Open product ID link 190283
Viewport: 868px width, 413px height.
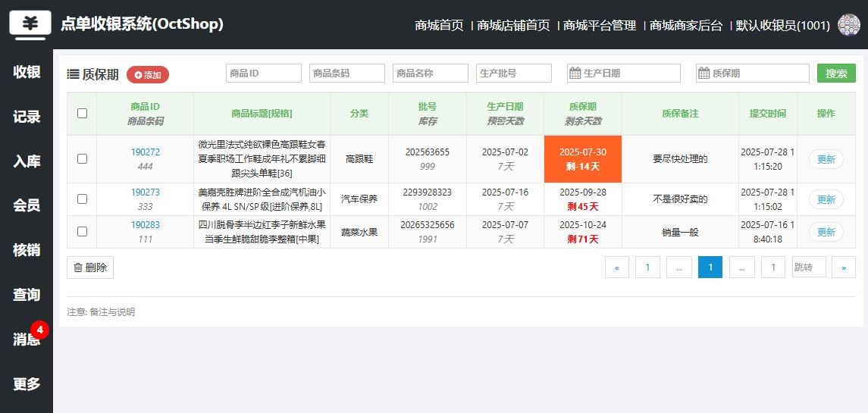pos(145,225)
